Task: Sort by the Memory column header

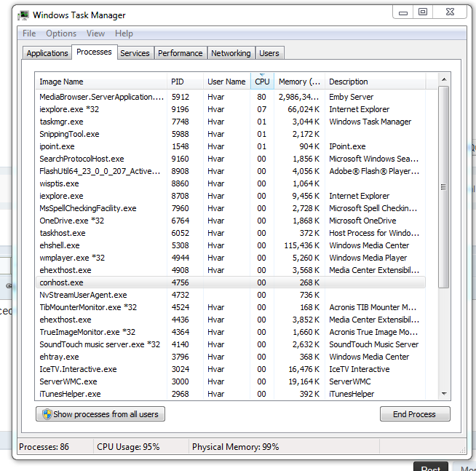Action: pyautogui.click(x=299, y=82)
